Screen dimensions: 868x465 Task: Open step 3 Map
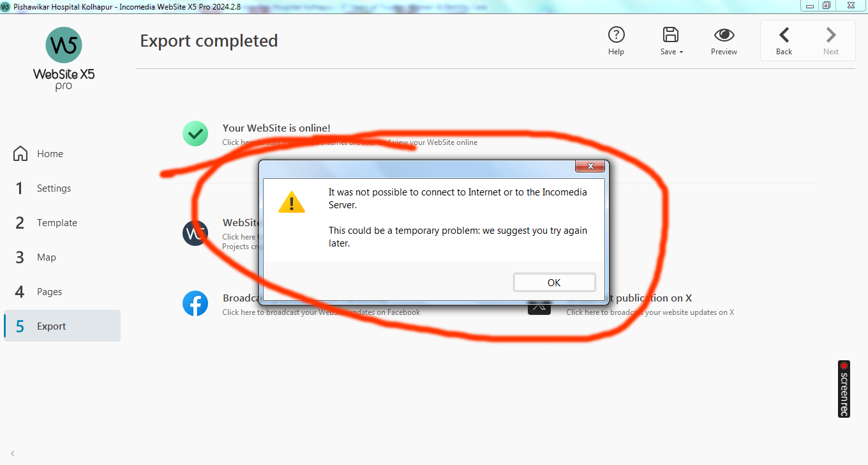[35, 257]
